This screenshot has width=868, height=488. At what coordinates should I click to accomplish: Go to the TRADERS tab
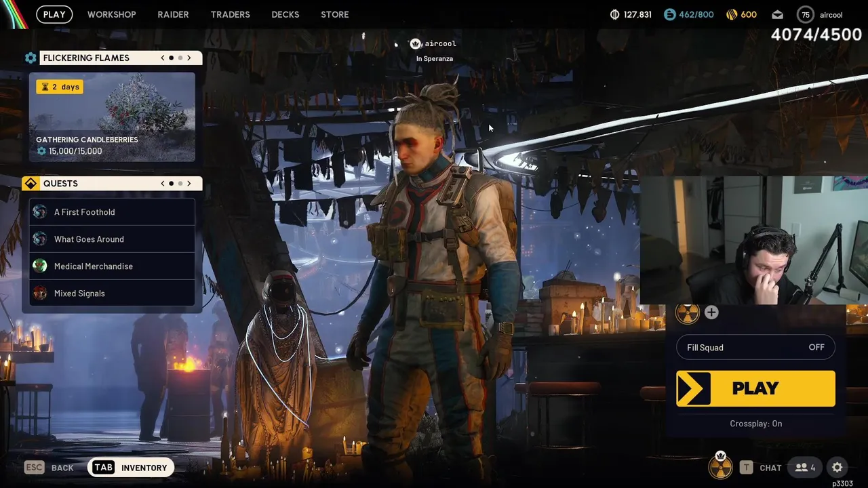230,14
